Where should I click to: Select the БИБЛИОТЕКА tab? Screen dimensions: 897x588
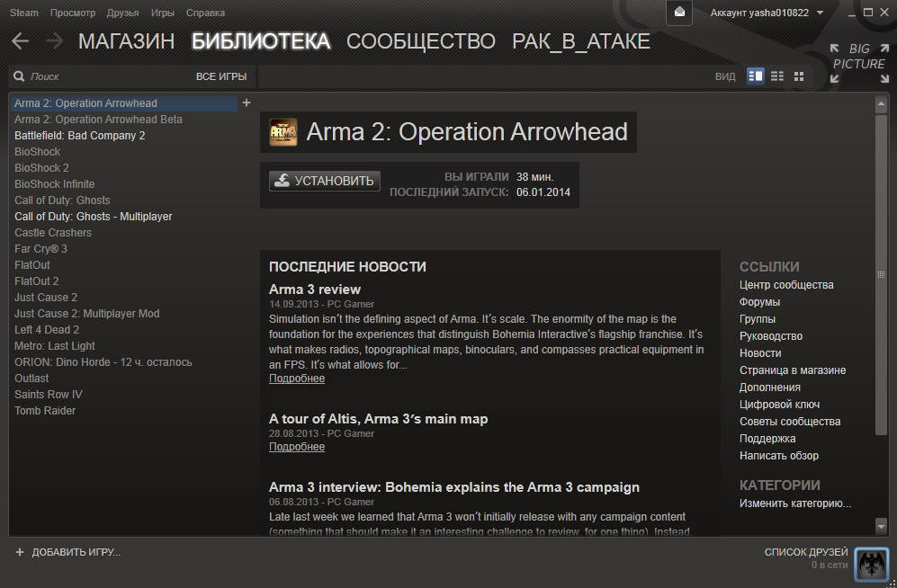pyautogui.click(x=261, y=41)
